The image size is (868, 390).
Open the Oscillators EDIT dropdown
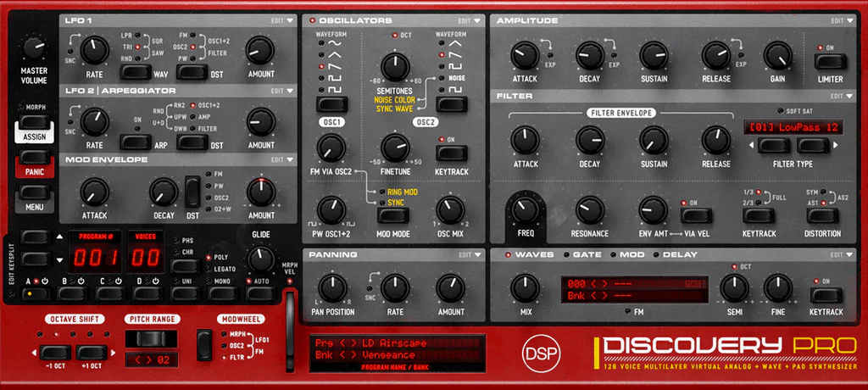(470, 20)
